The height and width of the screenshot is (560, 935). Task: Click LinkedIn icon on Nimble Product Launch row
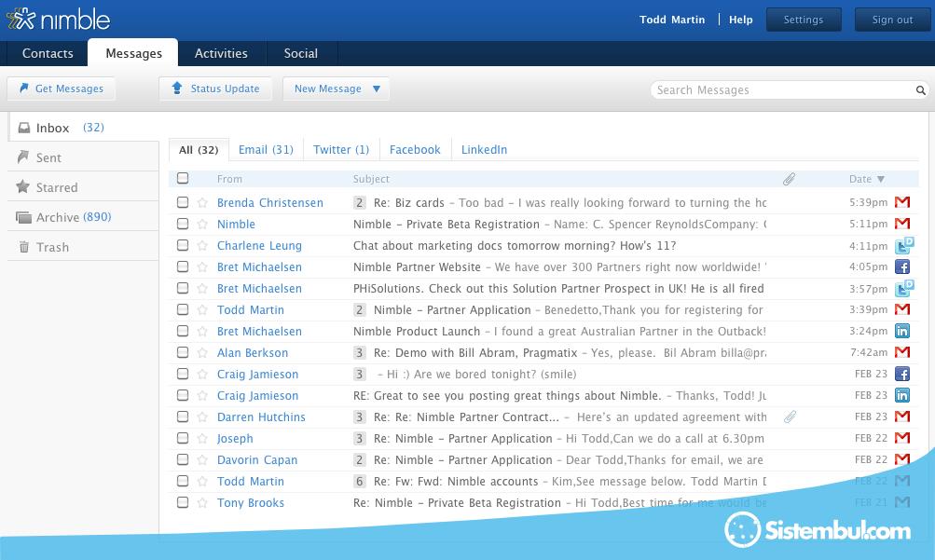pos(902,331)
